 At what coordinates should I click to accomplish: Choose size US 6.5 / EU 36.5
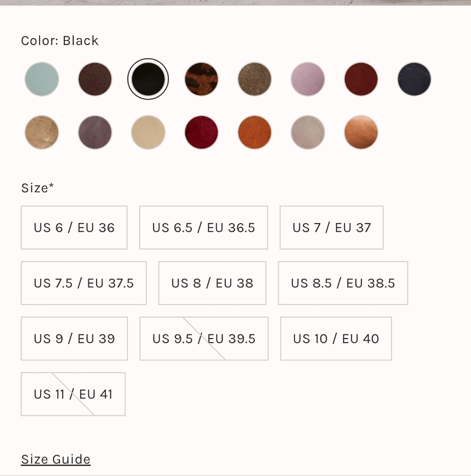tap(203, 228)
